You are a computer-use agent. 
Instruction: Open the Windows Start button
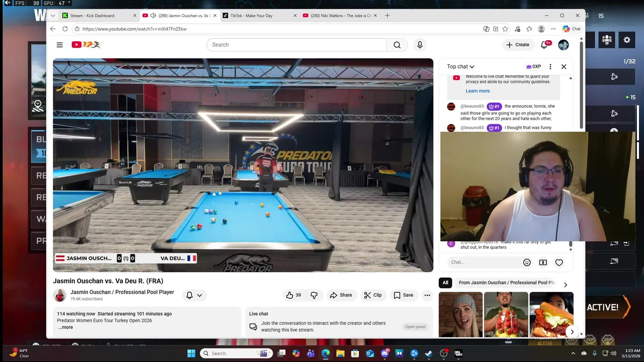coord(191,353)
